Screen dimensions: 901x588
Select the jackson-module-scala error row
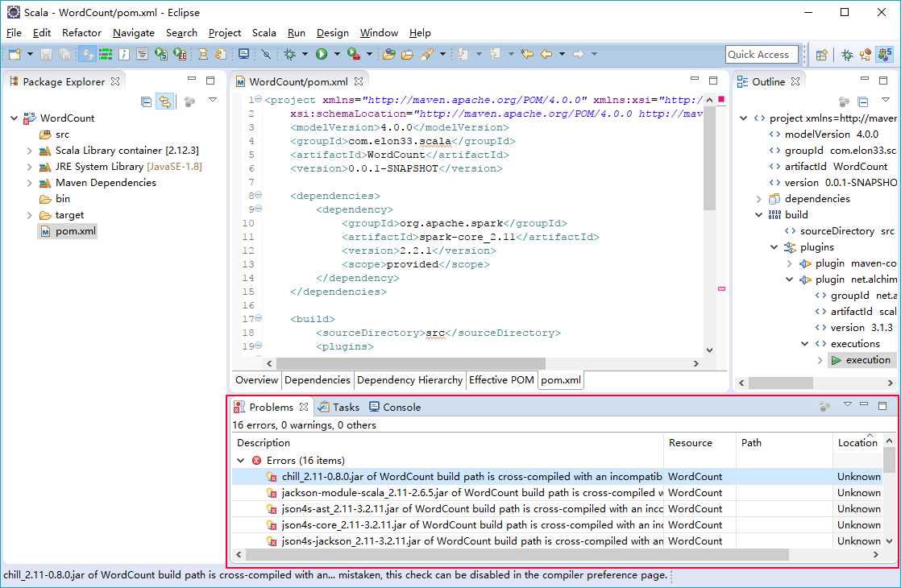click(558, 493)
